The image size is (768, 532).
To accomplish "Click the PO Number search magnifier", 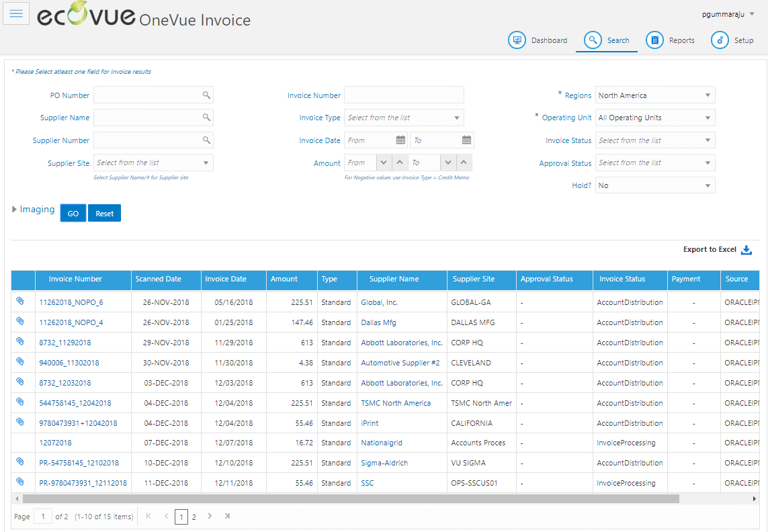I will pyautogui.click(x=206, y=95).
